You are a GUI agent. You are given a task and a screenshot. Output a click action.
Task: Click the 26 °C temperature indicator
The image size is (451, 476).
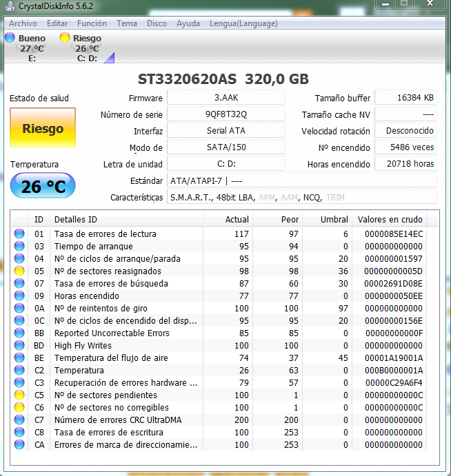(x=43, y=185)
